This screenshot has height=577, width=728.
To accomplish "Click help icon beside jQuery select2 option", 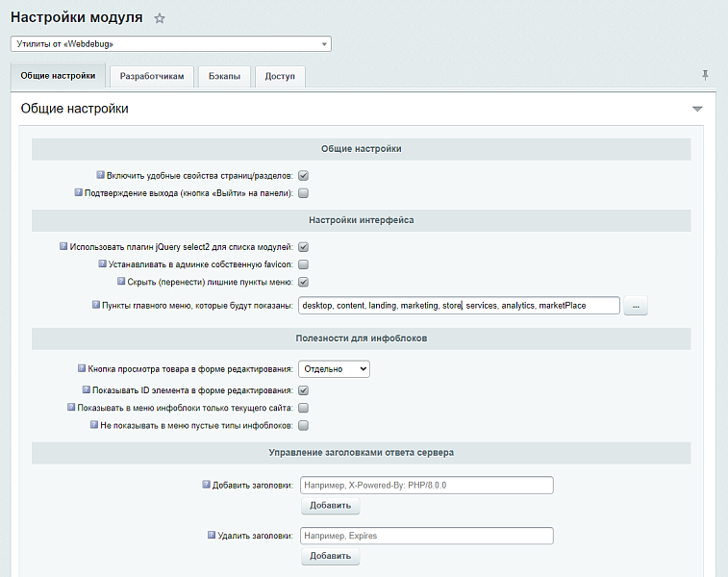I will 63,246.
